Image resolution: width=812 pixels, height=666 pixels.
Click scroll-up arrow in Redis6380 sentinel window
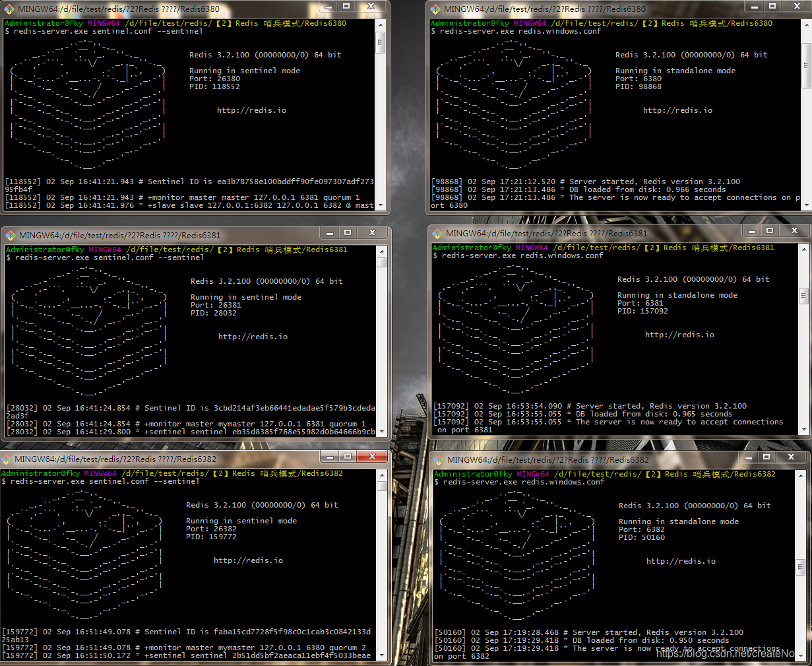[x=381, y=24]
